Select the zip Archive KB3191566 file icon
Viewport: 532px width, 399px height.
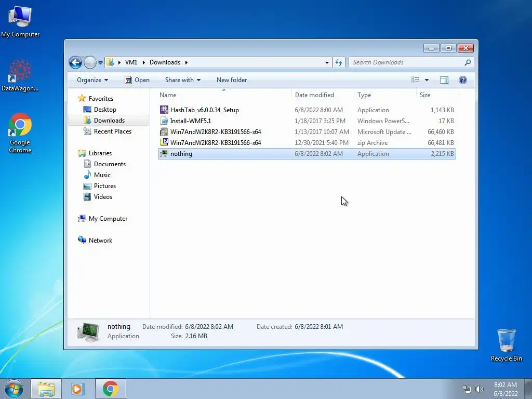(x=164, y=142)
